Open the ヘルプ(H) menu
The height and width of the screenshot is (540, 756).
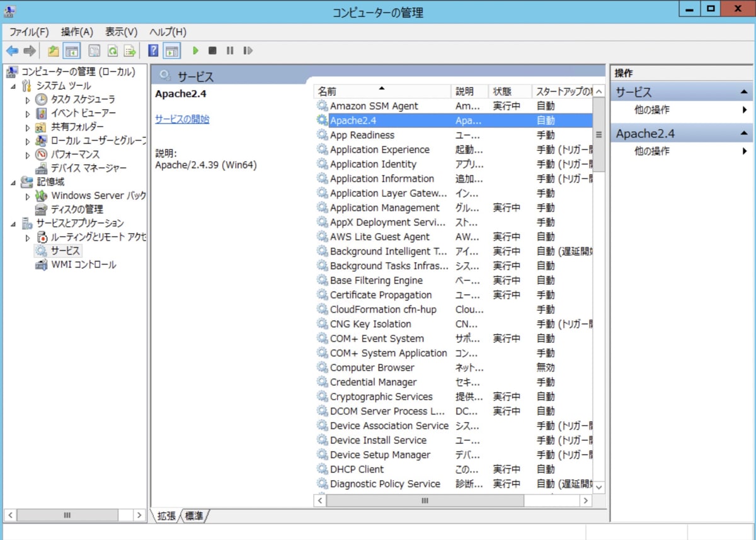[x=168, y=32]
